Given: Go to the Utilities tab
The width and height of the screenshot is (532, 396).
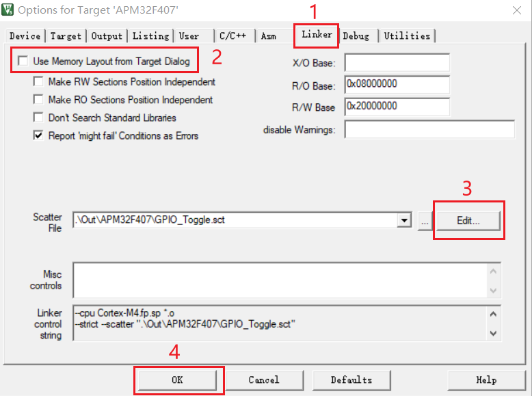Looking at the screenshot, I should pos(407,36).
